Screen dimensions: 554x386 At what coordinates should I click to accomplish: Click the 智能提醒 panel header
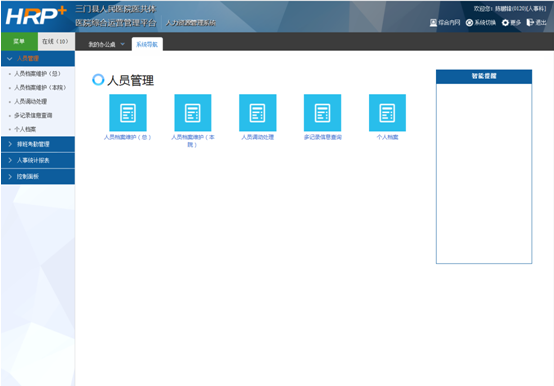pos(484,76)
